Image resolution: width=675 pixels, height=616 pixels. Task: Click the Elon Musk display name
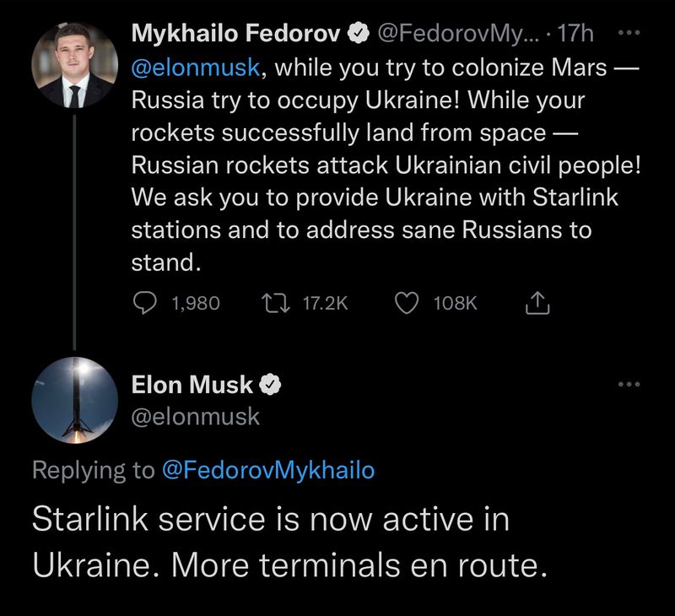pos(192,385)
